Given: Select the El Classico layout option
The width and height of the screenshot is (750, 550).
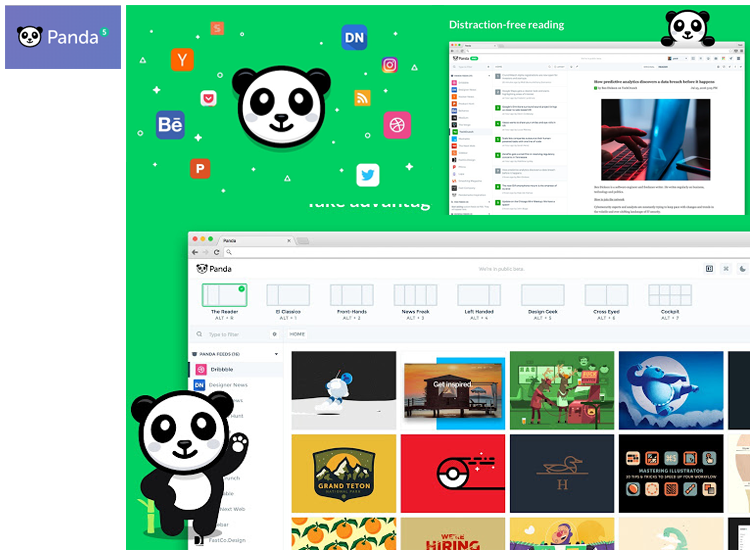Looking at the screenshot, I should point(288,301).
